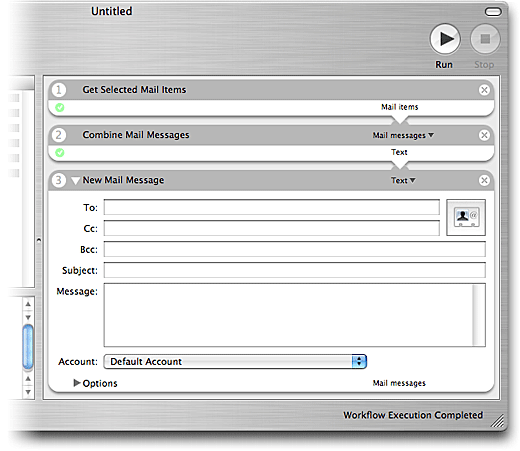
Task: Click the blue scrollbar thumb in left pane
Action: (x=28, y=347)
